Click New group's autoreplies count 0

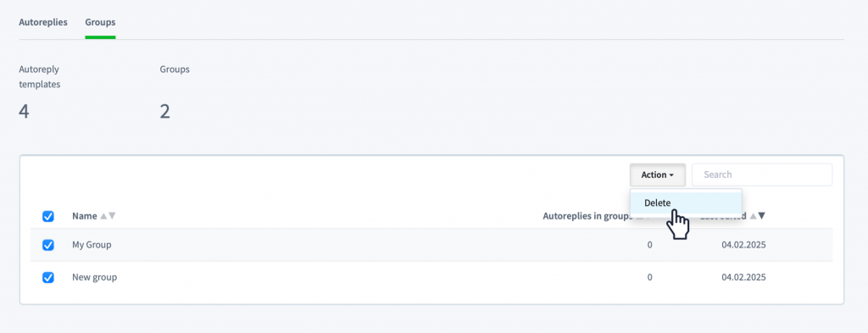pos(650,278)
